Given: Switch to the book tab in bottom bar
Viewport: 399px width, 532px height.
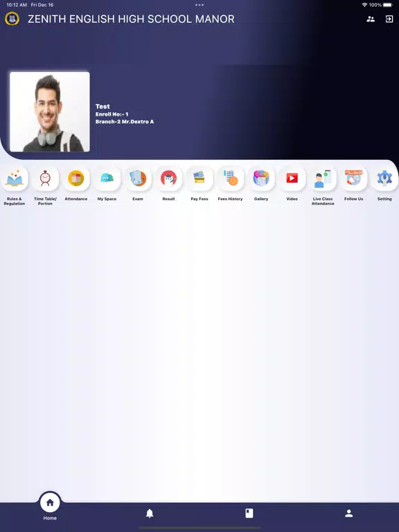Looking at the screenshot, I should point(249,513).
